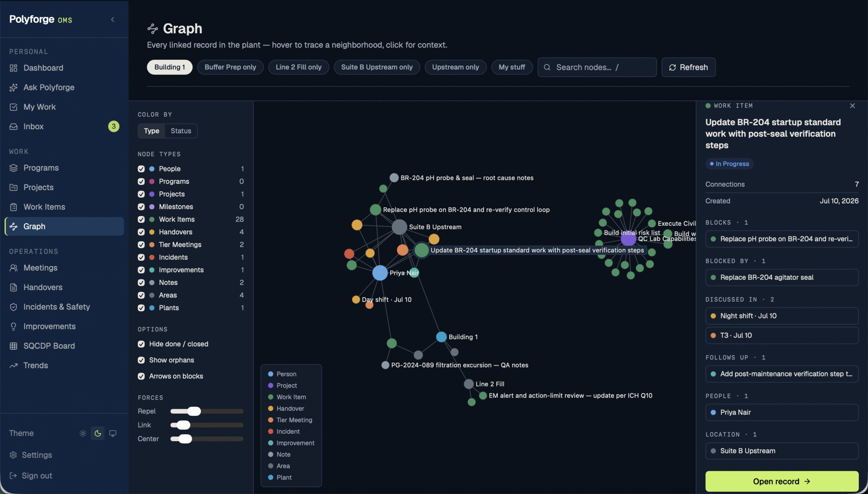Collapse the sidebar with the chevron icon

(112, 20)
